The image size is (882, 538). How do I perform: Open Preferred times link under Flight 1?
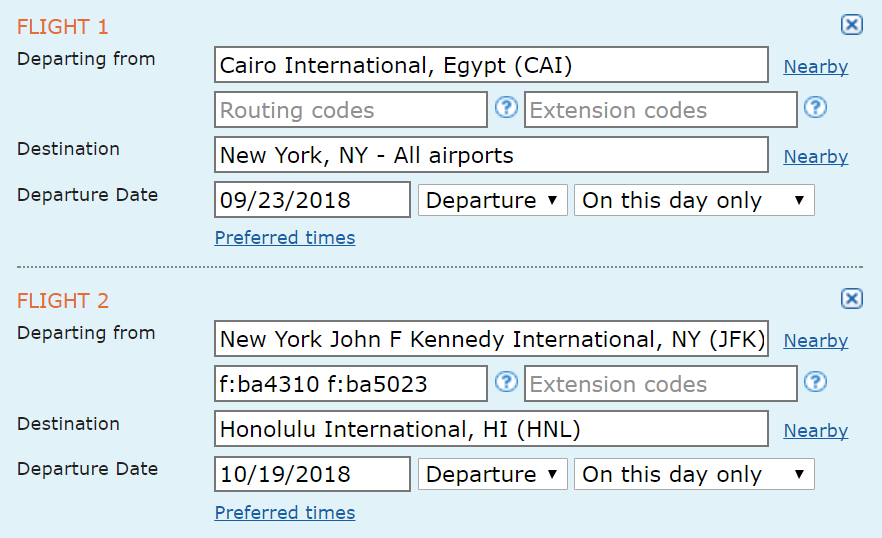point(285,237)
